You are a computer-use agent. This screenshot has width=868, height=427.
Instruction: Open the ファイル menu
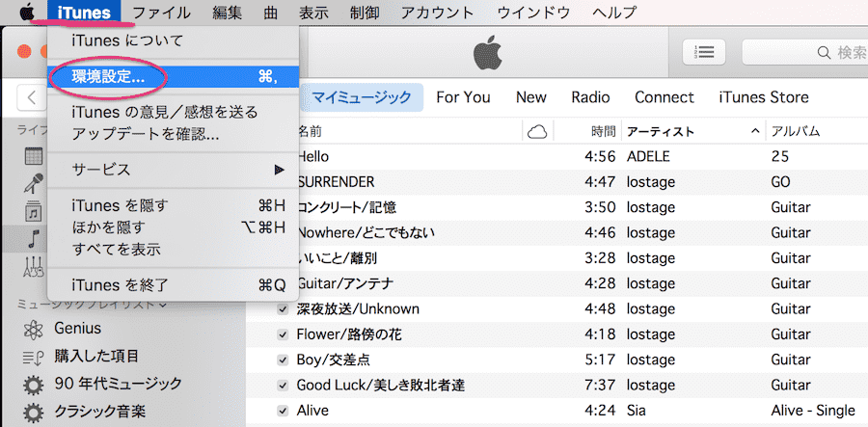162,12
